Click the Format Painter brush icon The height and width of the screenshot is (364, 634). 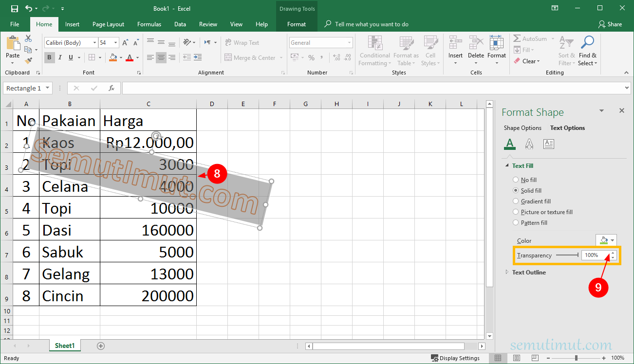(x=28, y=61)
